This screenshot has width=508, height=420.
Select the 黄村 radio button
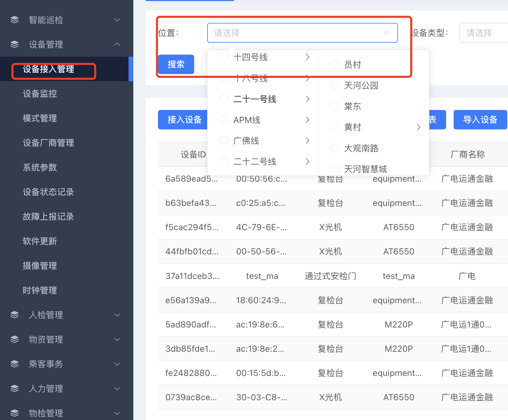pos(335,127)
